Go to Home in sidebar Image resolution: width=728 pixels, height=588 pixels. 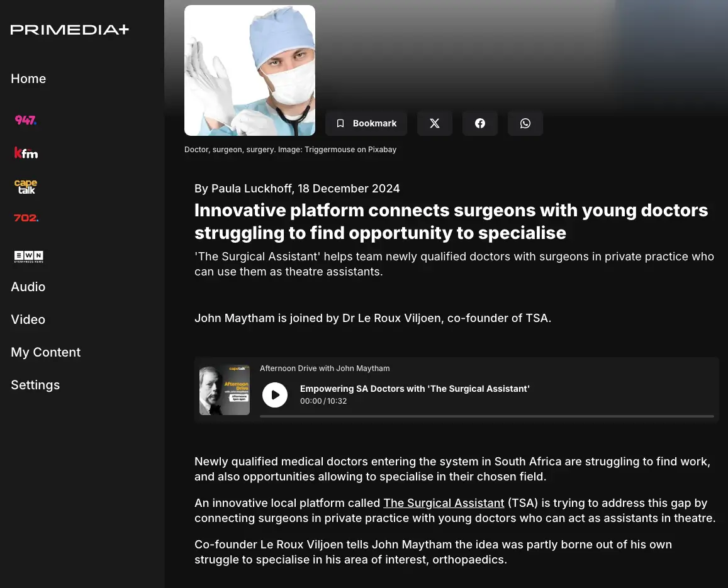tap(28, 79)
